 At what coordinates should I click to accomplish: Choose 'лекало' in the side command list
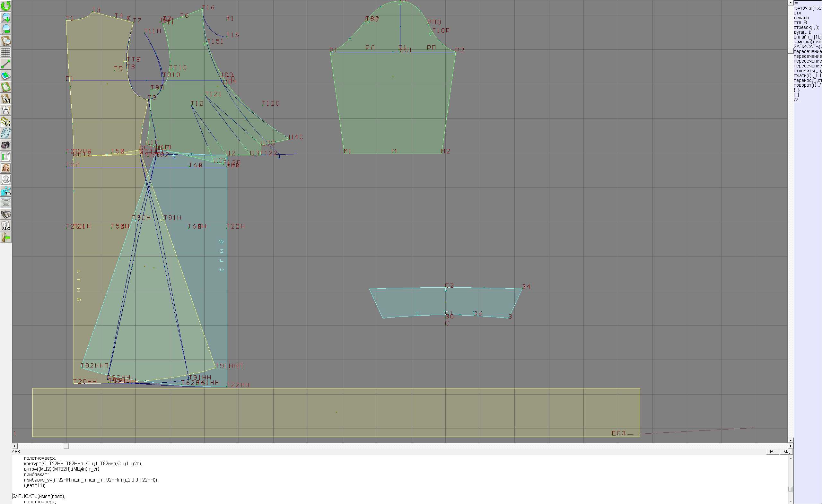[x=801, y=18]
